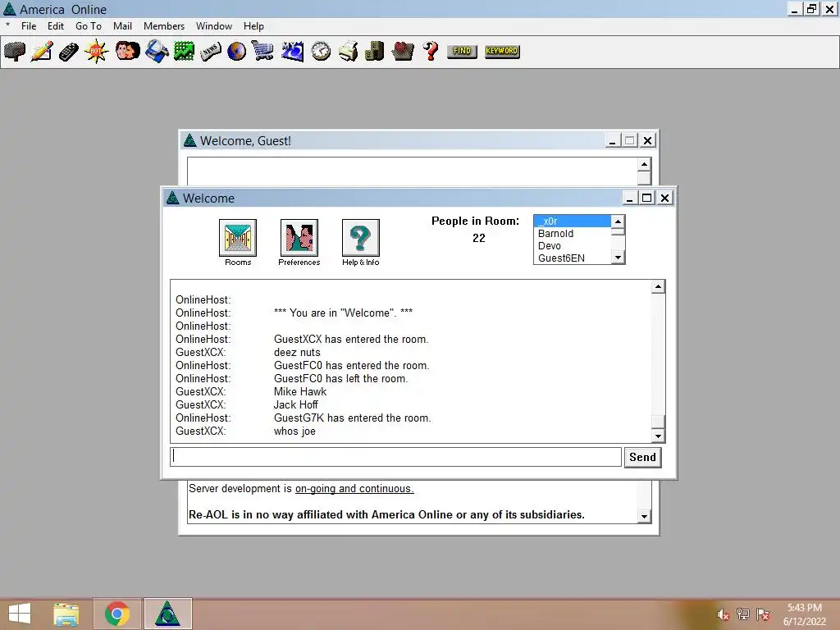Open the Edit menu
The image size is (840, 630).
55,25
